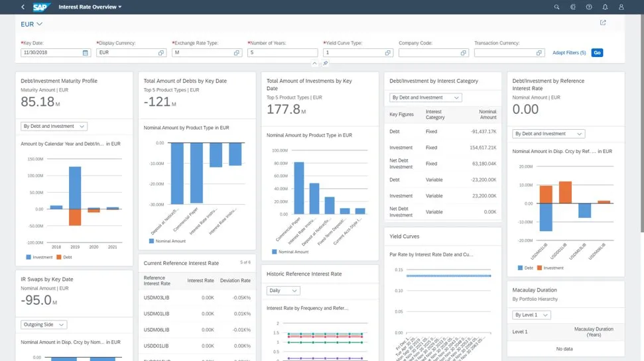Viewport: 644px width, 361px height.
Task: Expand the EUR variant dropdown
Action: (39, 25)
